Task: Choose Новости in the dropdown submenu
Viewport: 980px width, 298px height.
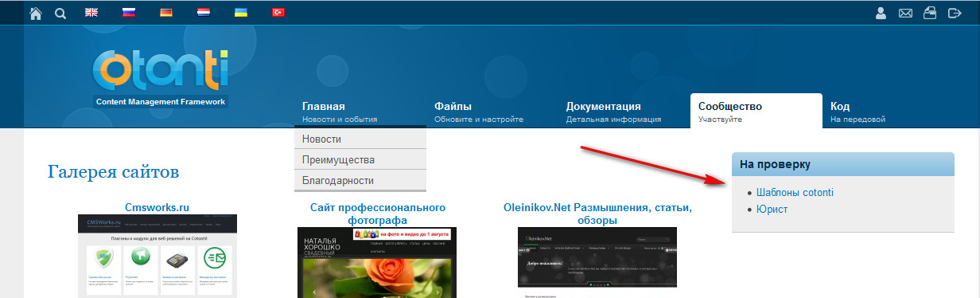Action: 360,139
